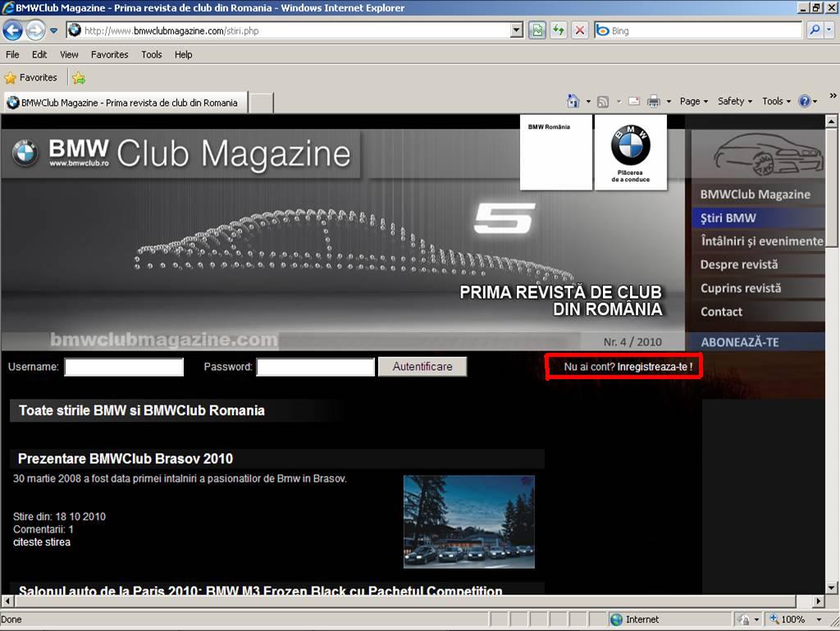The width and height of the screenshot is (840, 631).
Task: Click the Add to Favorites Bar icon
Action: (x=79, y=78)
